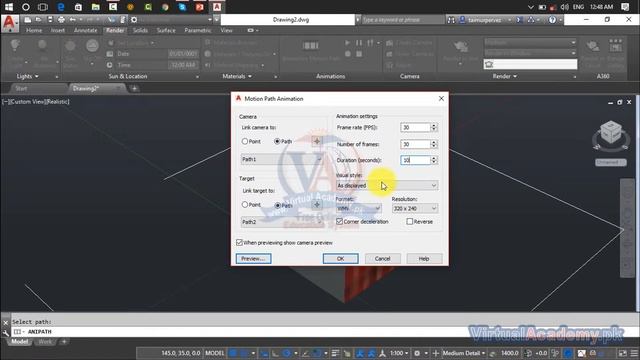Click the Render to Size teapot icon

460,47
